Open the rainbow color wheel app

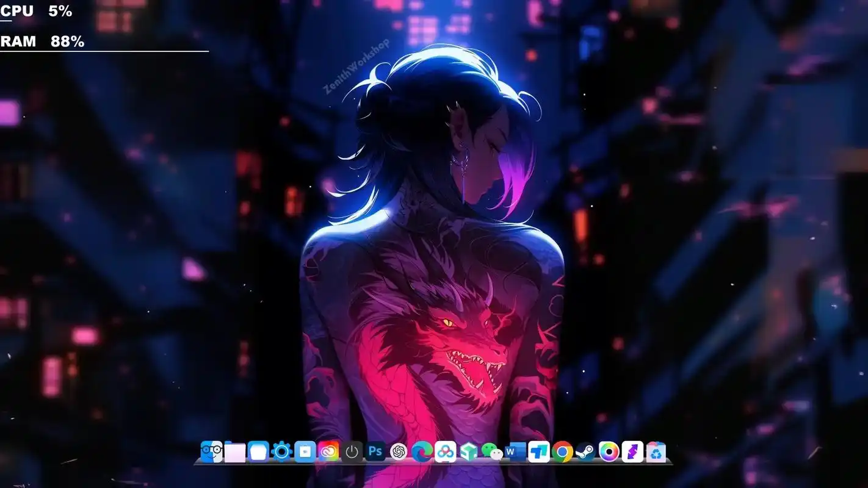click(609, 452)
